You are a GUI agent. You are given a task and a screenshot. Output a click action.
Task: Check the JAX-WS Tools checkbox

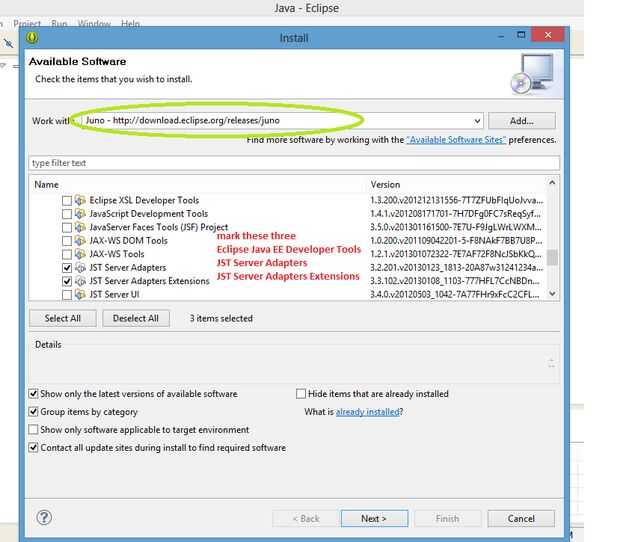tap(67, 255)
